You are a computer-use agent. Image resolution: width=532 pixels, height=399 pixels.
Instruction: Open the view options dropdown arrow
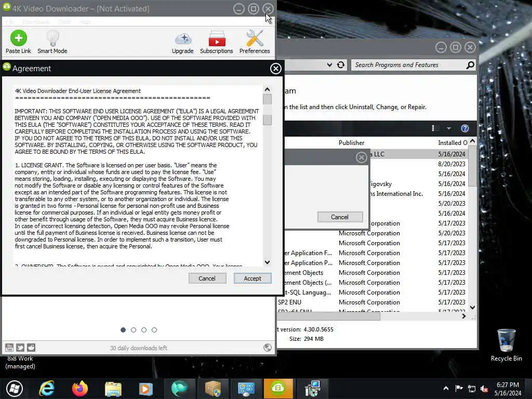pyautogui.click(x=448, y=128)
